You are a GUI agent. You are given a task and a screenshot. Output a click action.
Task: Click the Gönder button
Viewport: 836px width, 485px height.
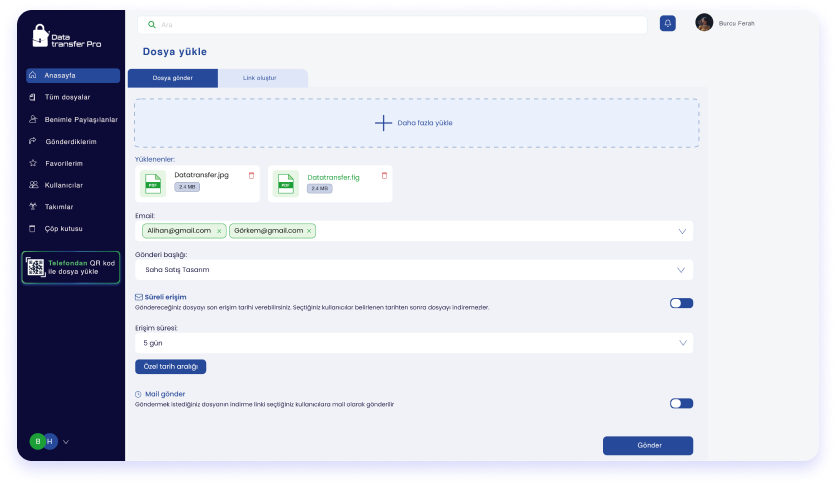648,446
